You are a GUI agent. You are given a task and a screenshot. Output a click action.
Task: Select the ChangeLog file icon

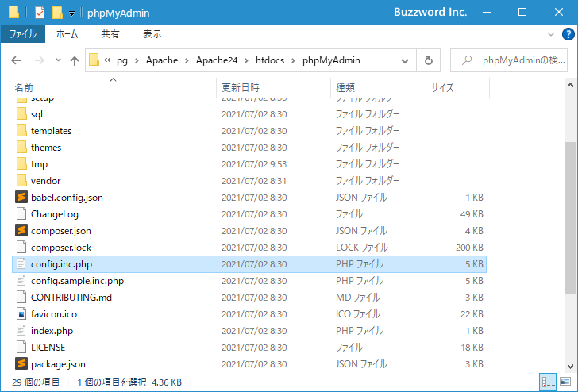click(x=21, y=213)
